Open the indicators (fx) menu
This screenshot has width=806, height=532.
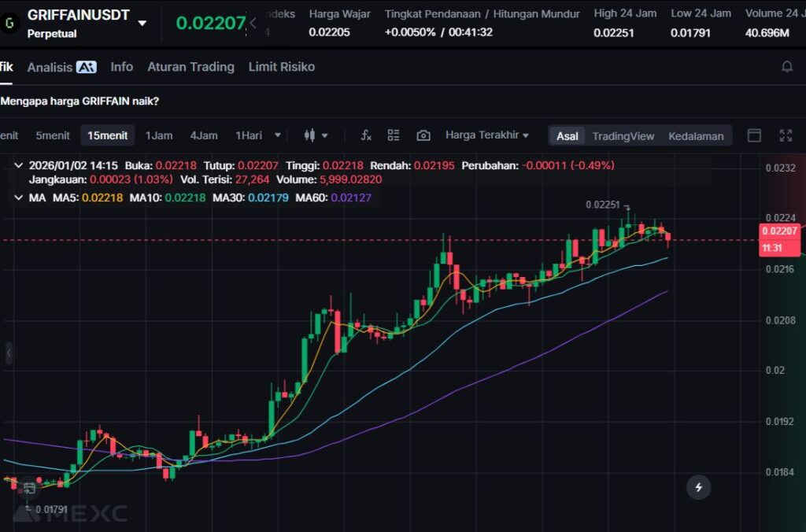366,135
